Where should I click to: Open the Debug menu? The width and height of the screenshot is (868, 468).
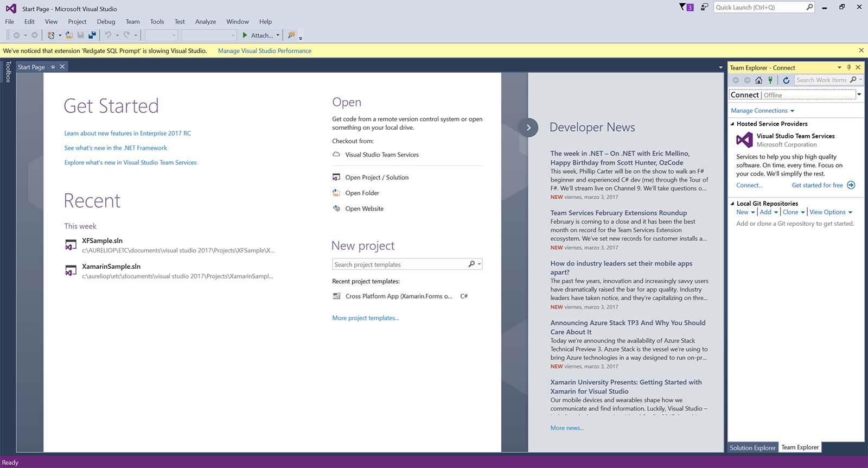click(x=106, y=22)
